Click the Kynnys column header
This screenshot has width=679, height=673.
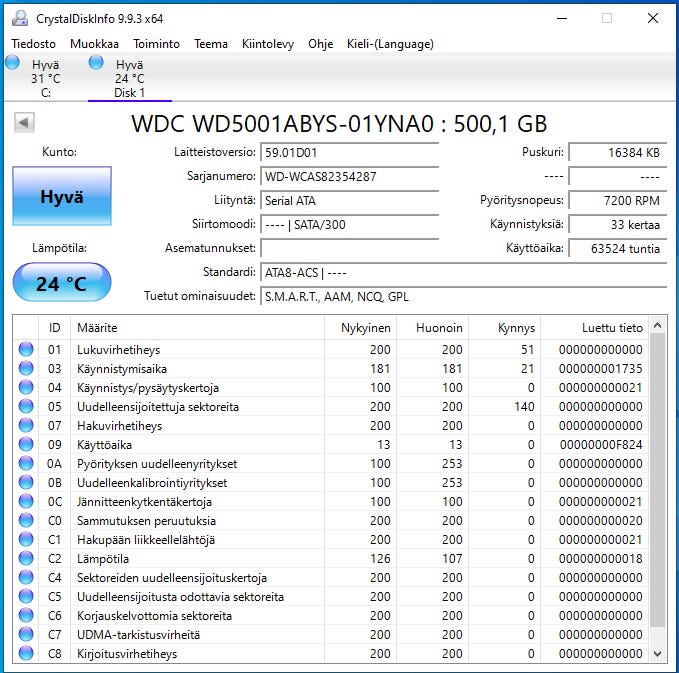504,328
